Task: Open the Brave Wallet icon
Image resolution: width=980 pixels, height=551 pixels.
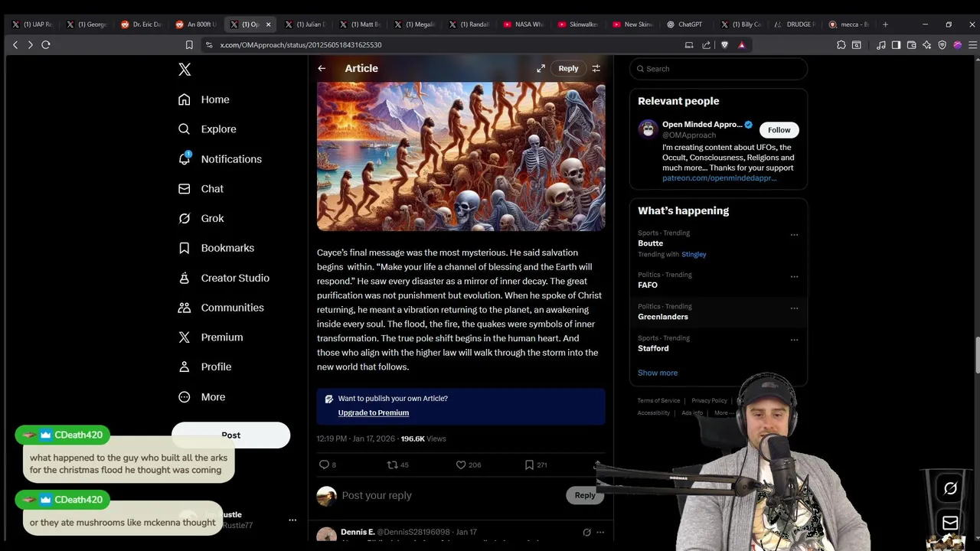Action: pos(911,45)
